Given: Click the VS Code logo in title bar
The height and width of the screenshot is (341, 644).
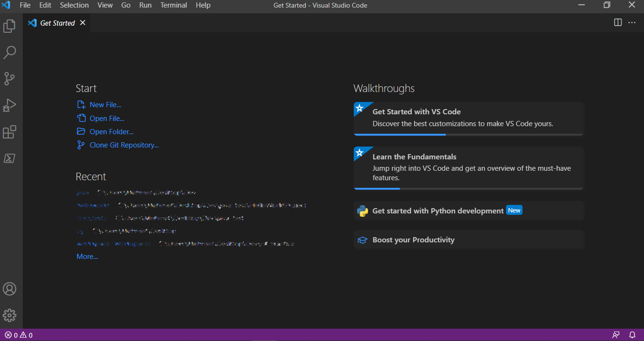Looking at the screenshot, I should tap(6, 5).
